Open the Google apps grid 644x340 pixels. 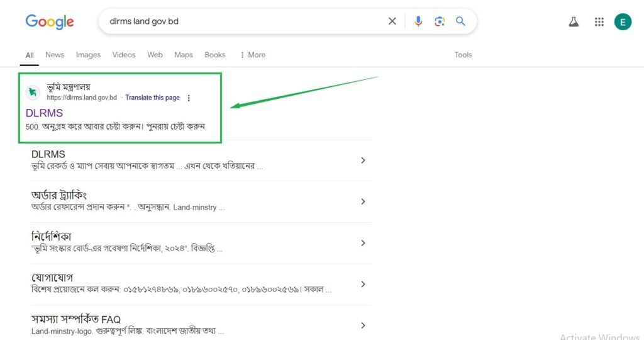click(599, 22)
